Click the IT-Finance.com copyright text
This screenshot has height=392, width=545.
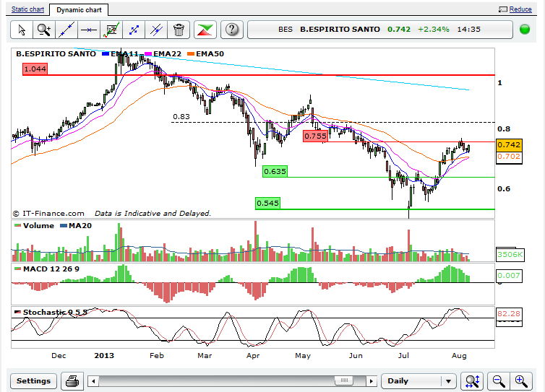tap(49, 214)
